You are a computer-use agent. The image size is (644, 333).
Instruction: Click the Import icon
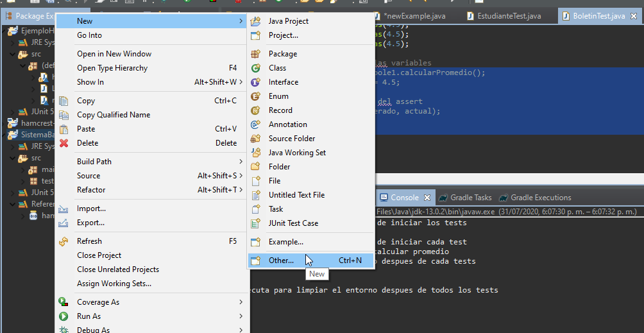tap(64, 209)
